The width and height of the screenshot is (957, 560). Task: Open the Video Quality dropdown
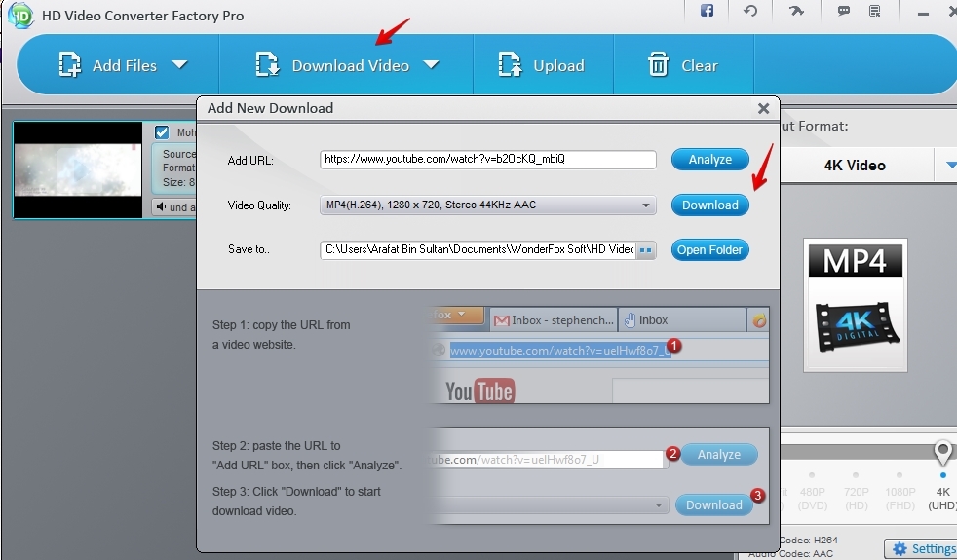coord(487,205)
